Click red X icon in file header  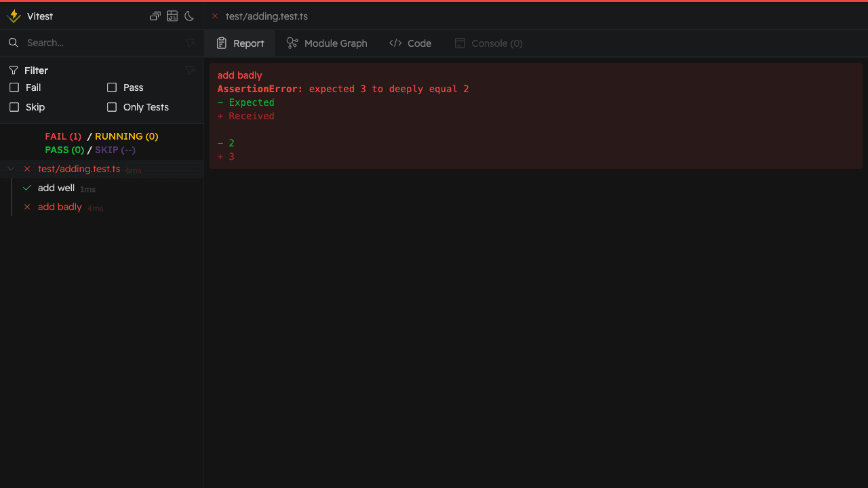pyautogui.click(x=215, y=16)
